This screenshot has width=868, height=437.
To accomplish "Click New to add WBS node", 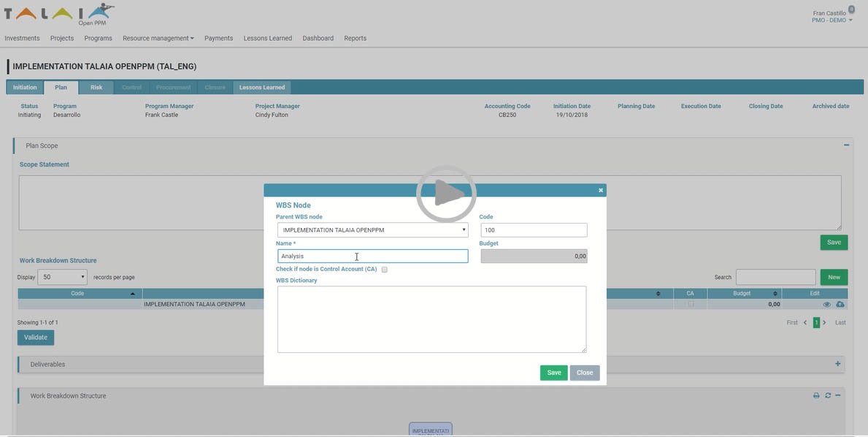I will click(x=834, y=277).
